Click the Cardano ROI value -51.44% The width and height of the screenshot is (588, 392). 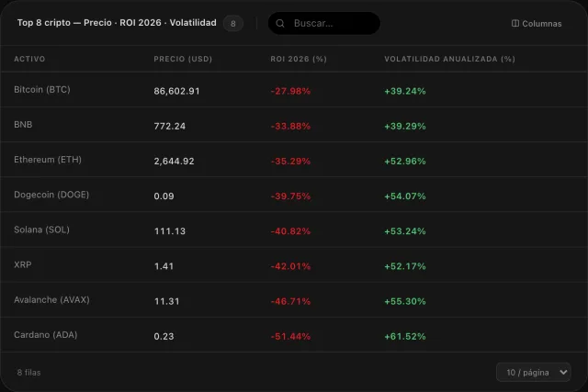[x=290, y=337]
